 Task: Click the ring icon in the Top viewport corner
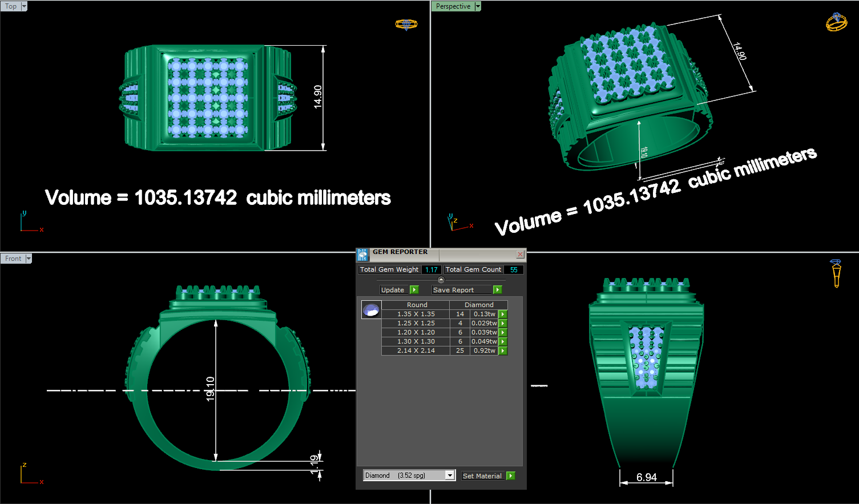pos(406,25)
